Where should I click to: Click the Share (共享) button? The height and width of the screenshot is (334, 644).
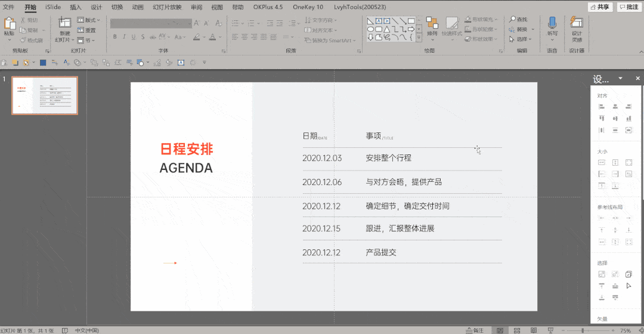point(600,7)
